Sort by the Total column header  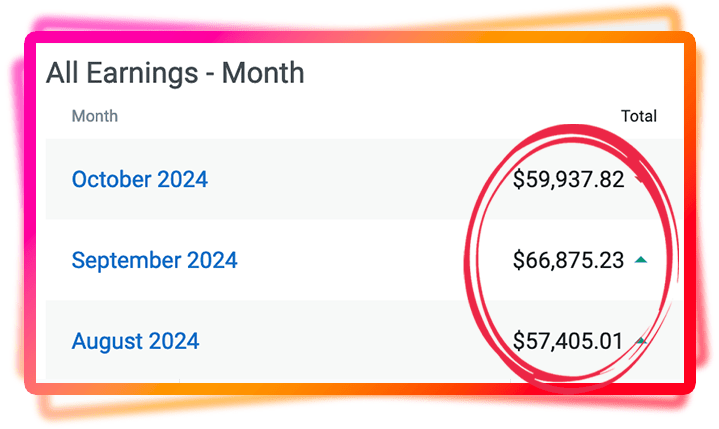coord(639,116)
